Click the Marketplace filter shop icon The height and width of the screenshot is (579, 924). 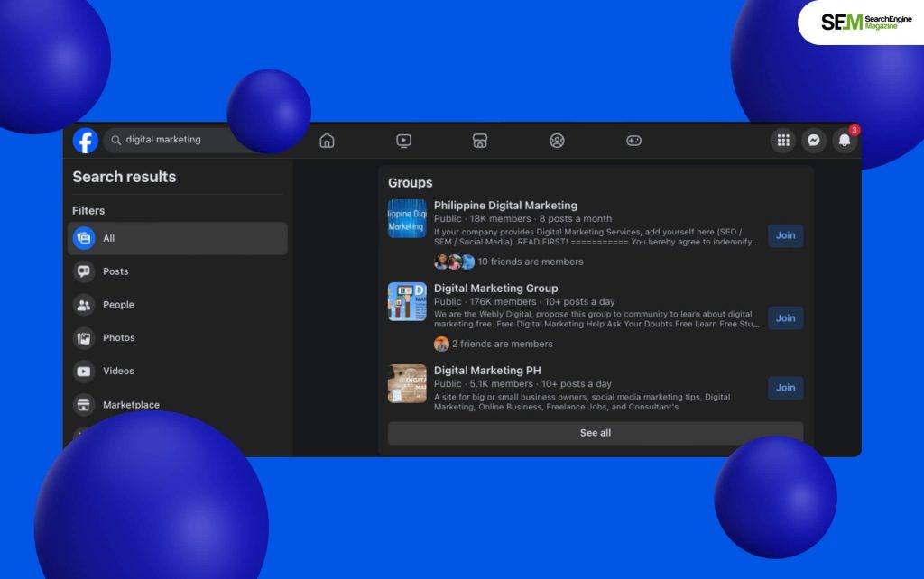point(84,405)
